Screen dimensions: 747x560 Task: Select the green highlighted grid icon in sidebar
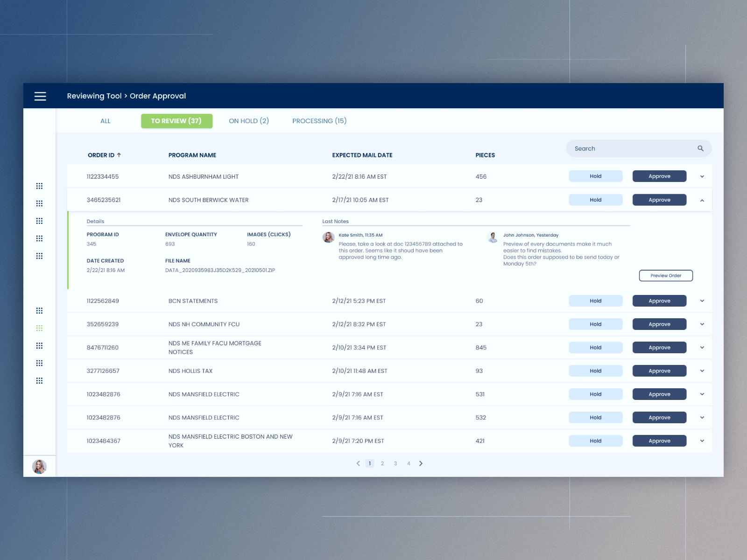click(39, 328)
